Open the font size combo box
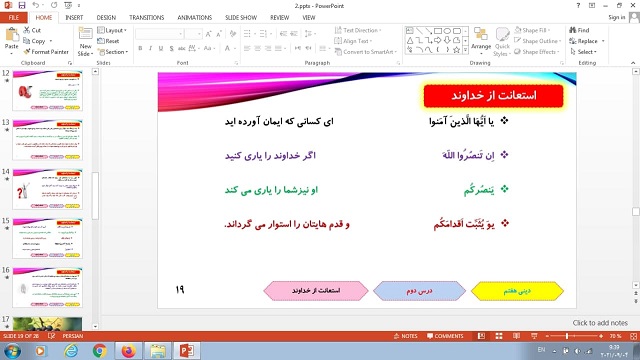The width and height of the screenshot is (640, 360). pyautogui.click(x=193, y=34)
